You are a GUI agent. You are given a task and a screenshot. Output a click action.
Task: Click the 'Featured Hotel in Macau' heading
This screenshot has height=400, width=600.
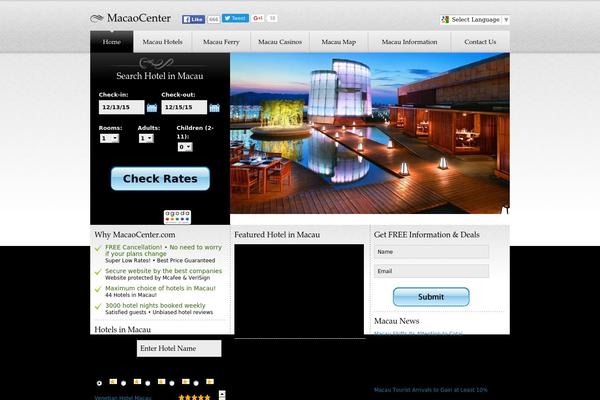point(277,235)
